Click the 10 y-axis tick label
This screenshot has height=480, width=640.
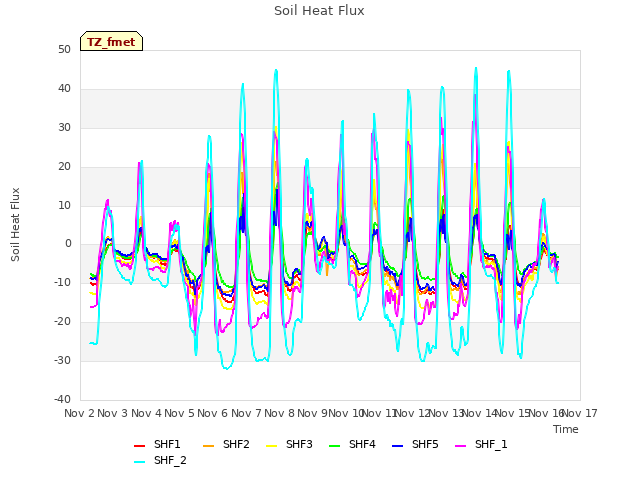tap(64, 205)
